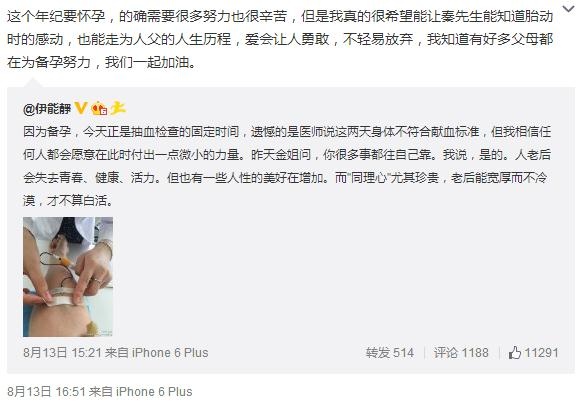The height and width of the screenshot is (404, 580).
Task: Click the repost text beginning 这个年纪要怀孕
Action: [x=280, y=39]
